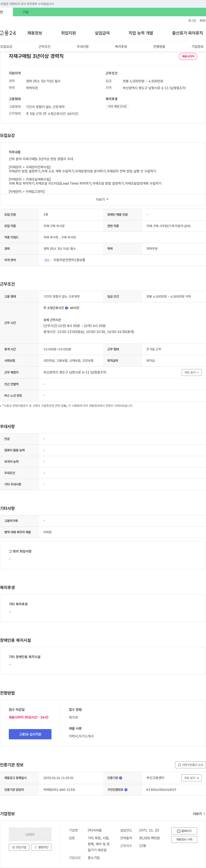This screenshot has height=868, width=206.
Task: Add company via 관심기업 star button
Action: [19, 847]
